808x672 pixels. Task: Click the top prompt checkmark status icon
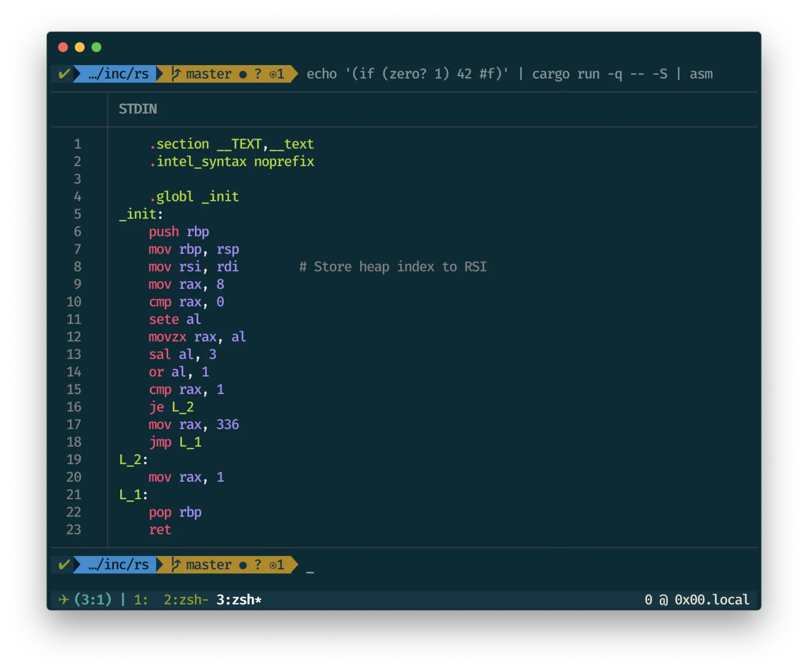pos(64,74)
